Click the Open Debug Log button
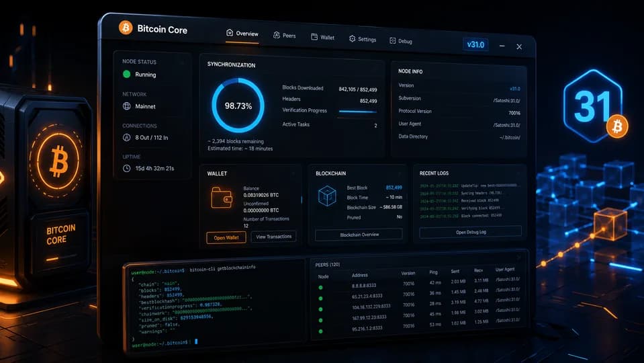The image size is (644, 363). tap(471, 232)
